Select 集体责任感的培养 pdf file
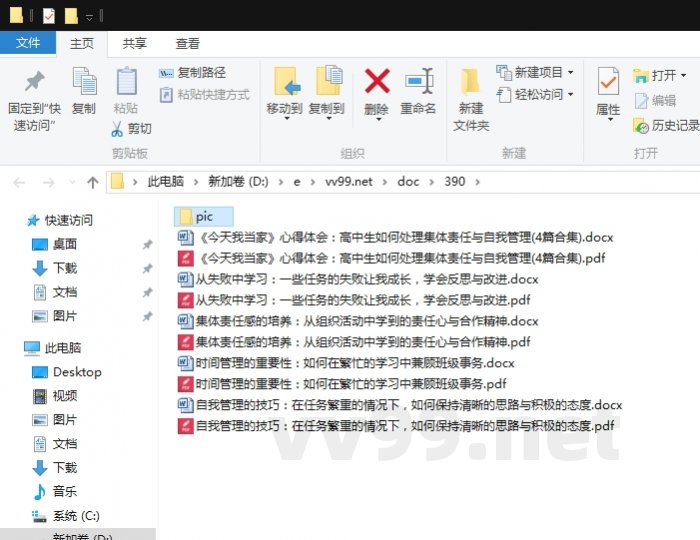Screen dimensions: 700x540 354,342
